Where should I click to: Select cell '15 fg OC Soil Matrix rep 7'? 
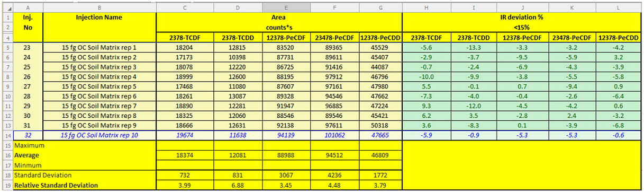[99, 106]
